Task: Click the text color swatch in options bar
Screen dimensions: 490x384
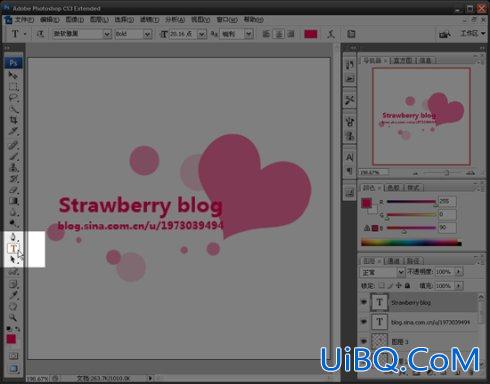Action: pos(311,34)
